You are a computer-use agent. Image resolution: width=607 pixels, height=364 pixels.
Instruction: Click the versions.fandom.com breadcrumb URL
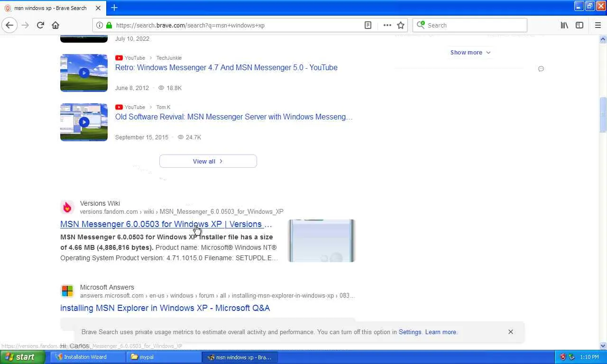coord(182,211)
